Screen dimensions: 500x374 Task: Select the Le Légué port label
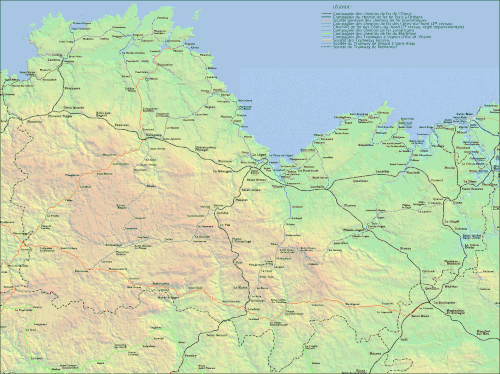tap(259, 155)
